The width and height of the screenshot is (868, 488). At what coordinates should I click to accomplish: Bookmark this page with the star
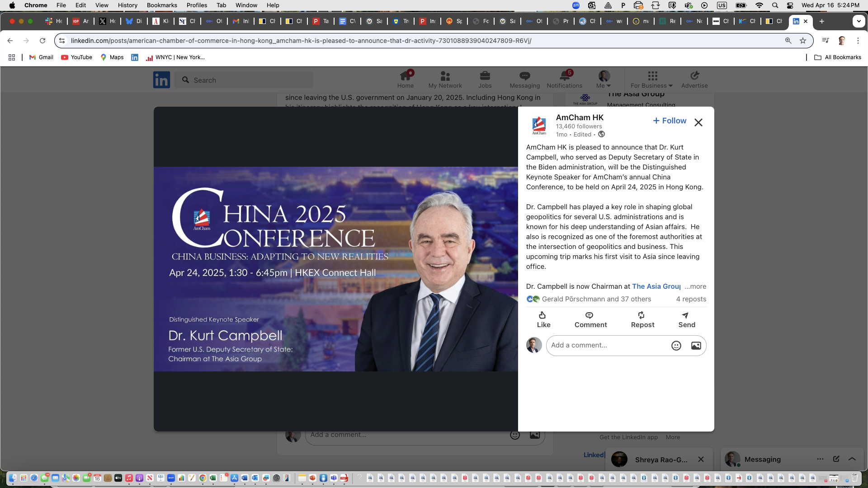803,41
